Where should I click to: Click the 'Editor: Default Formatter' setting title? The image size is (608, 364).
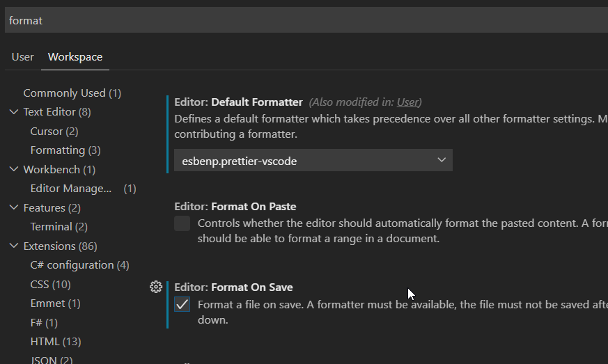(x=238, y=102)
